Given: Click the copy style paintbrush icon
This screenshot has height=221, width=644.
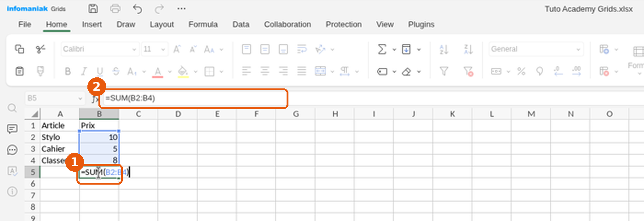Looking at the screenshot, I should (x=40, y=71).
